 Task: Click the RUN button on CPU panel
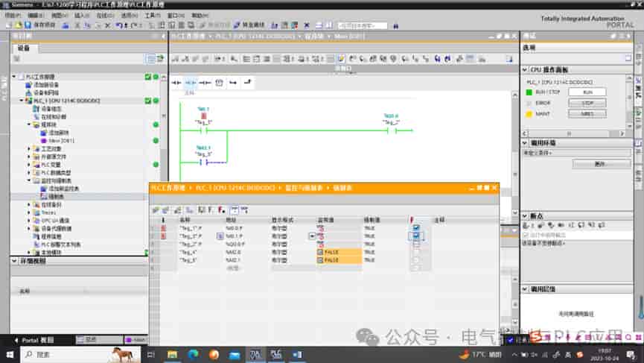[x=587, y=92]
